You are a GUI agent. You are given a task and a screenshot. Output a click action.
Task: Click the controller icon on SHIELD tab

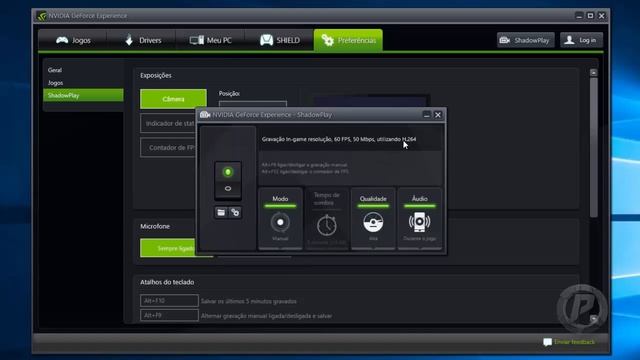coord(267,40)
